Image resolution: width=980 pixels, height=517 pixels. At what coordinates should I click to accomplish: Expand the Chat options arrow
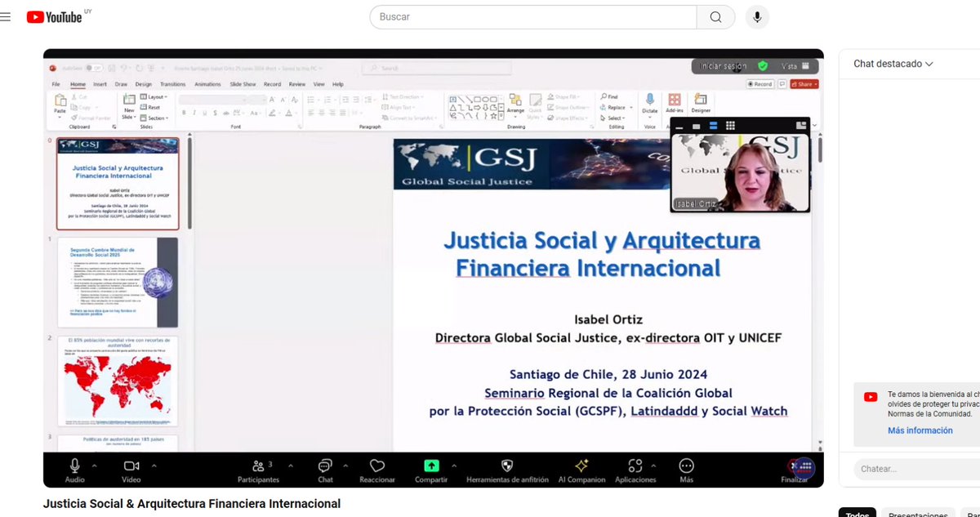(345, 465)
